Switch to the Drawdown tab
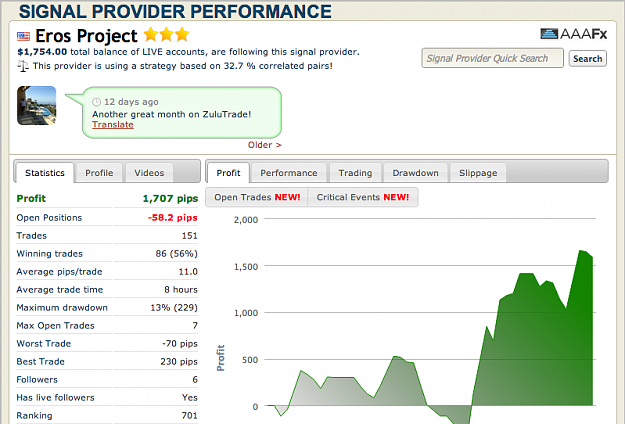Viewport: 625px width, 424px height. 415,173
